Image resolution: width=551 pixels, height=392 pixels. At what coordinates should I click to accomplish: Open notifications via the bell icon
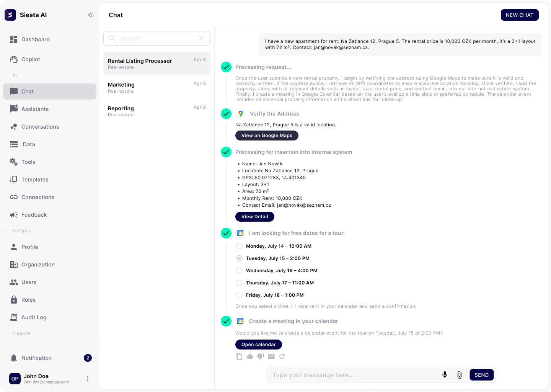click(x=14, y=358)
